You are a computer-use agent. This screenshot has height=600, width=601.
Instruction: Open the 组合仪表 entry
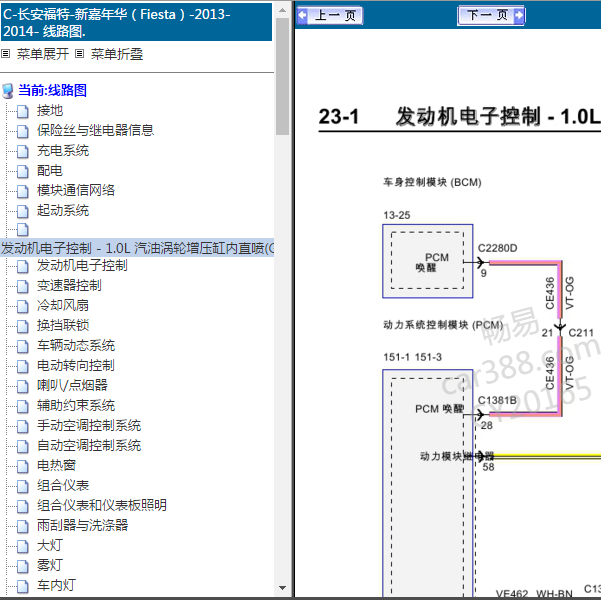[x=63, y=485]
